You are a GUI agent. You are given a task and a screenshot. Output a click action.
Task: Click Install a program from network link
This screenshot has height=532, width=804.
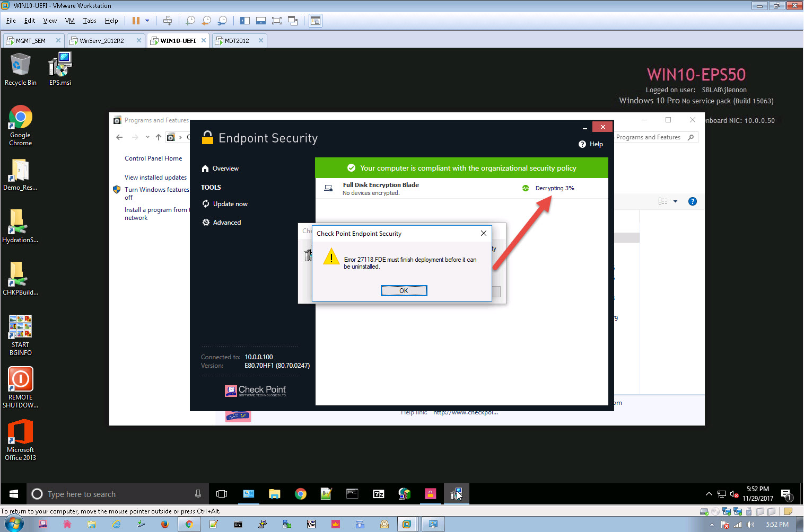[x=156, y=214]
